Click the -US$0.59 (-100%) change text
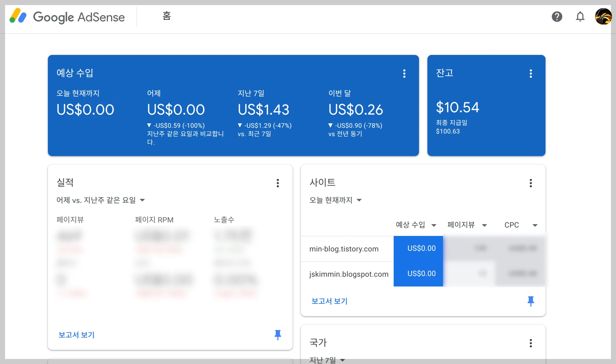The image size is (616, 364). click(x=176, y=125)
